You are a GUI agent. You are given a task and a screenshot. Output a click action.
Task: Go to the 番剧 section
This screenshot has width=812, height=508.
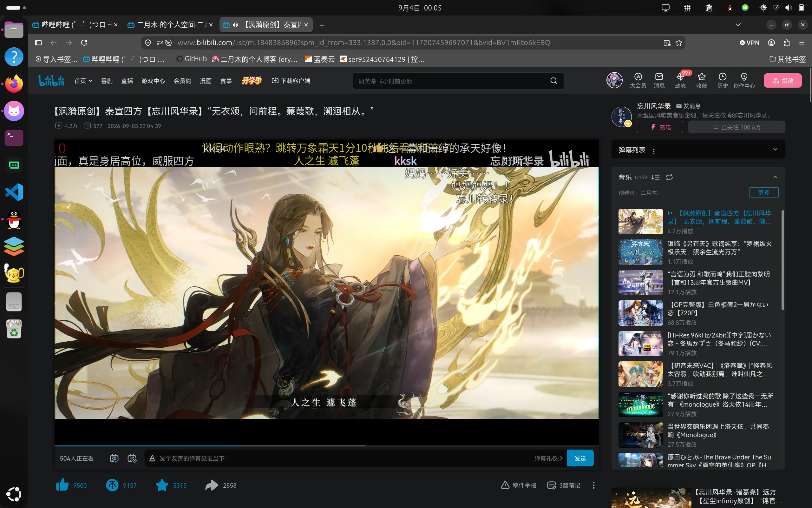[107, 81]
